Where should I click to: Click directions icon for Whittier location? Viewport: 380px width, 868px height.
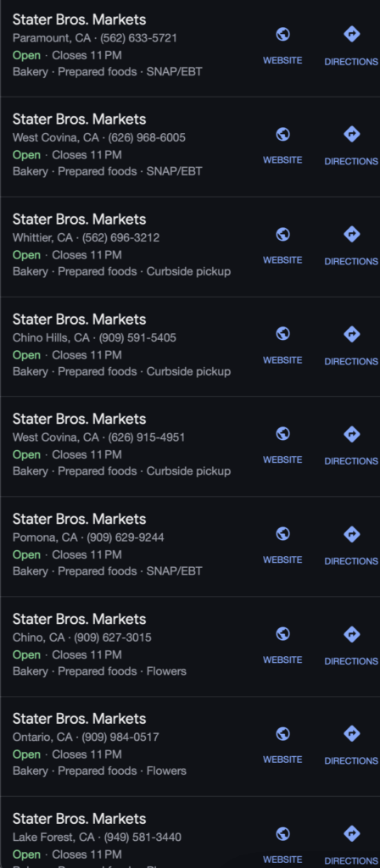(351, 235)
